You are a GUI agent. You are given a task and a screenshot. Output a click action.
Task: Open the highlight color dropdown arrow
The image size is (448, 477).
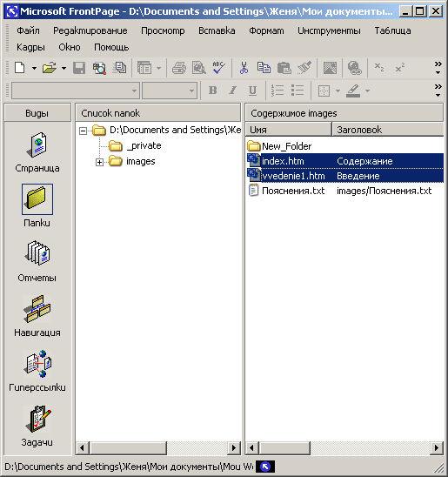tap(367, 91)
